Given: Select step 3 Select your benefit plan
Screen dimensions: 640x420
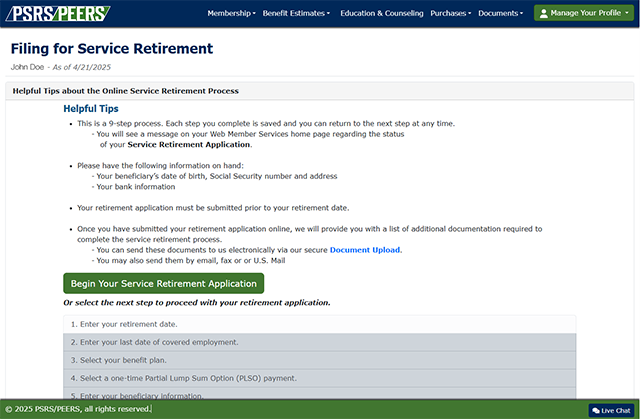Looking at the screenshot, I should tap(320, 360).
